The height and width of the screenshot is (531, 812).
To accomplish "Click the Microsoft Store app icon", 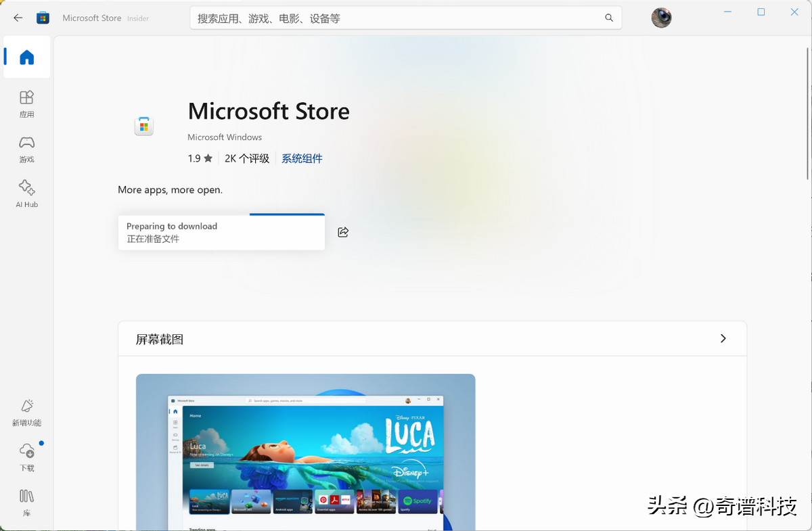I will [x=144, y=126].
